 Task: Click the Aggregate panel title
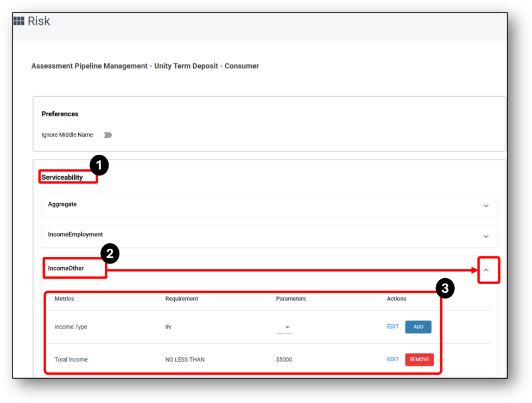click(62, 204)
